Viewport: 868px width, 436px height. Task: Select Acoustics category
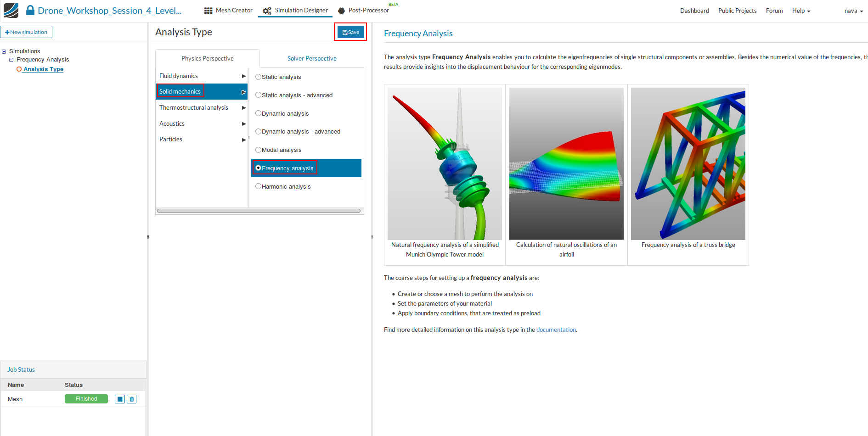click(x=202, y=123)
